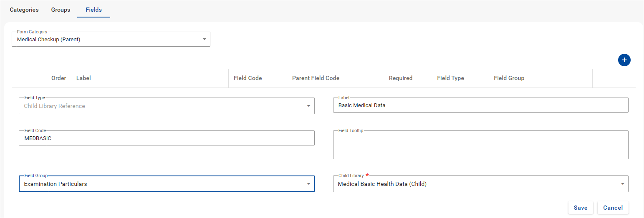Select the Fields tab
The height and width of the screenshot is (218, 644).
[93, 10]
